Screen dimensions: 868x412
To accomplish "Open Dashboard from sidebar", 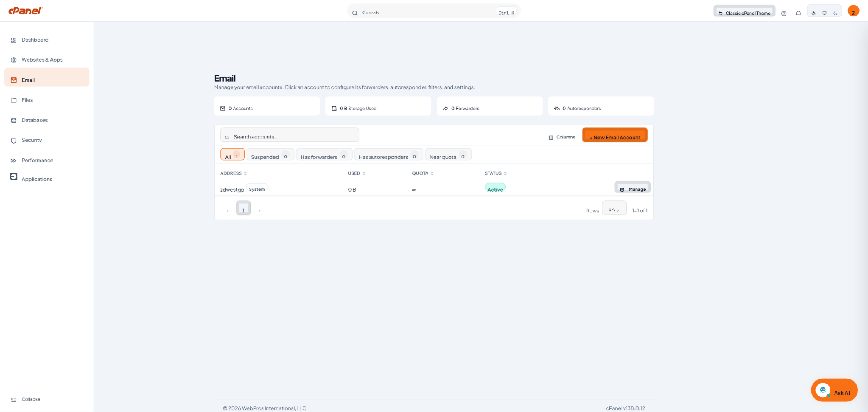I will tap(47, 40).
